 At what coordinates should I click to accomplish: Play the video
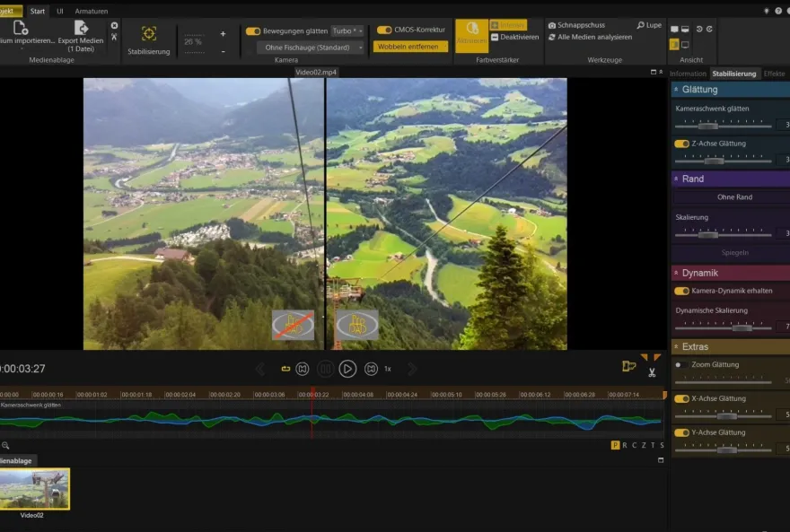(x=347, y=369)
